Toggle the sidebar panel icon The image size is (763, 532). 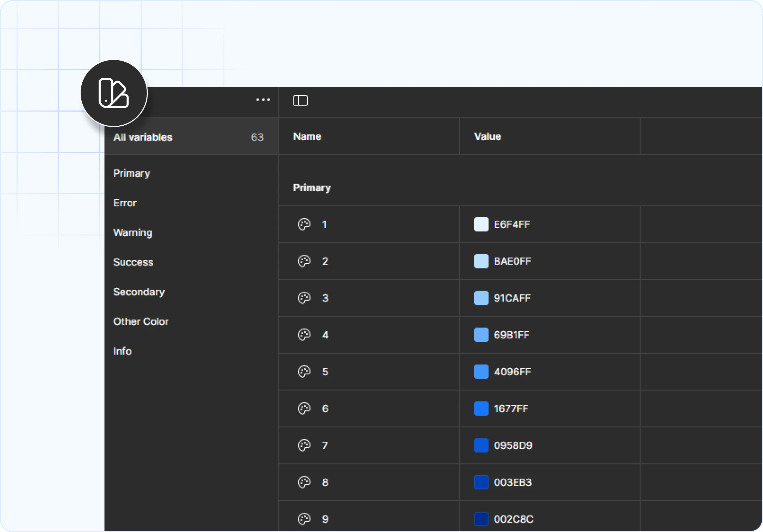click(x=300, y=100)
